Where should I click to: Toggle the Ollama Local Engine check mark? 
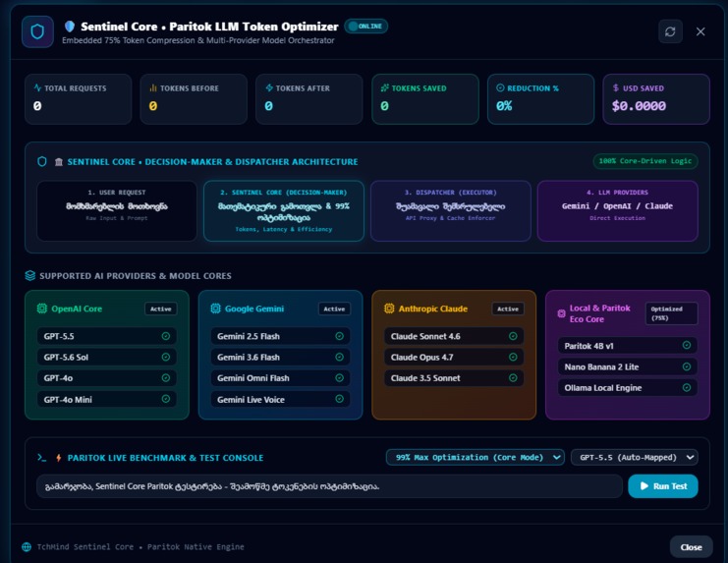coord(687,387)
